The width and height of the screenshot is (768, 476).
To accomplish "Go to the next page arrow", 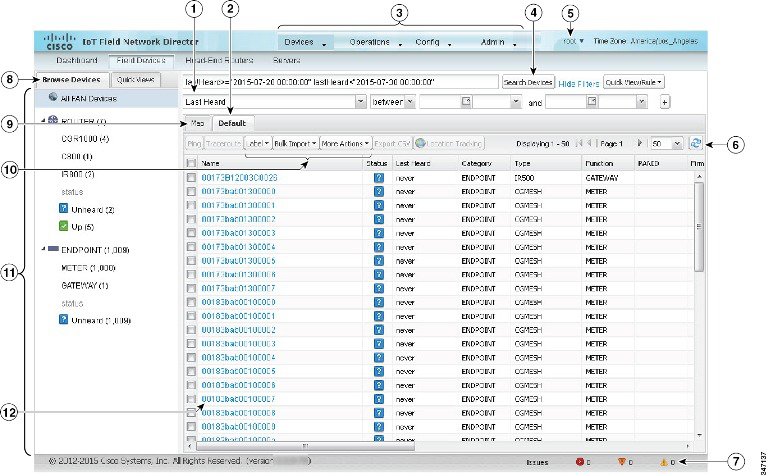I will pos(641,144).
